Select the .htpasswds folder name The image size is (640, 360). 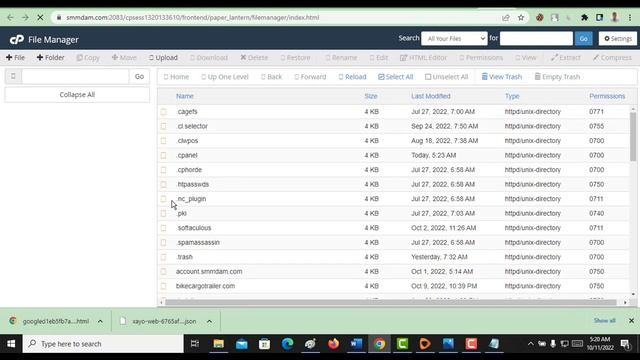click(x=192, y=184)
